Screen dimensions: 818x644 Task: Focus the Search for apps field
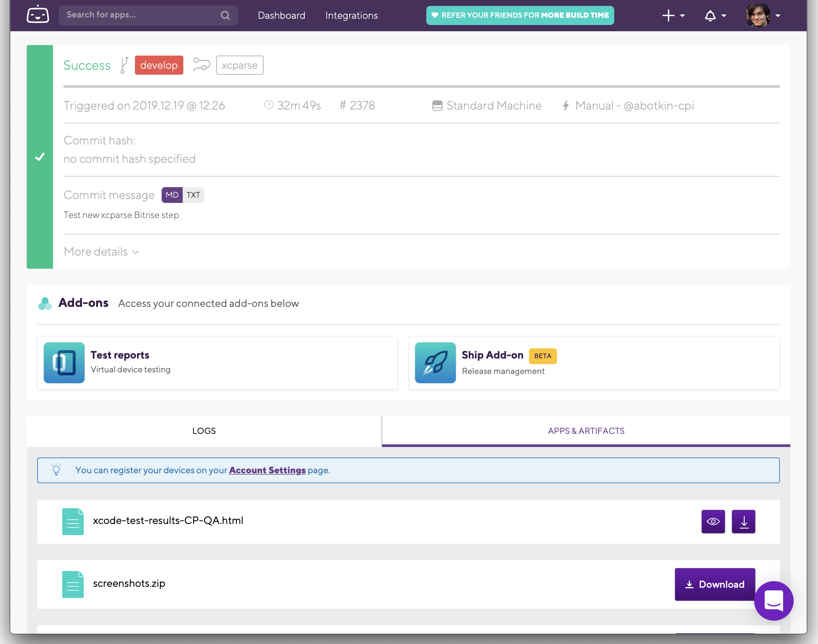click(x=140, y=15)
